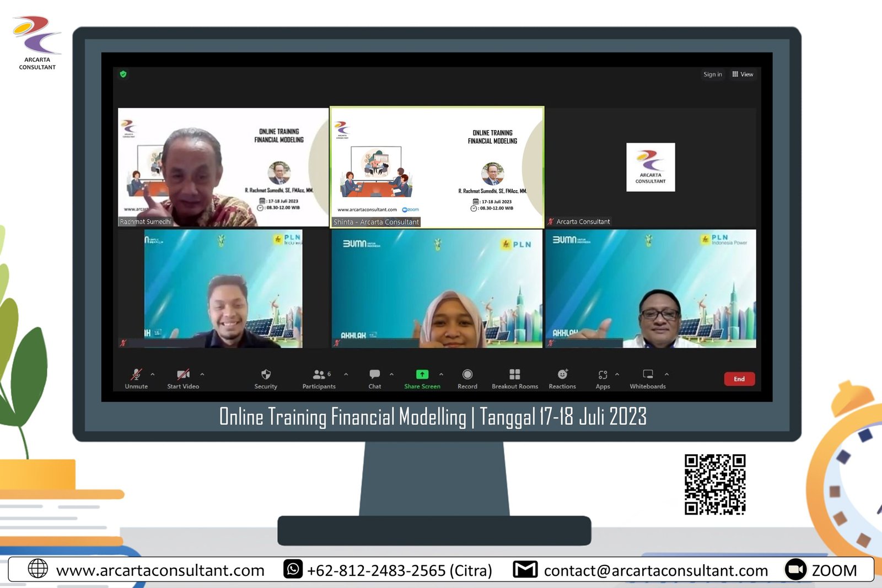Viewport: 882px width, 588px height.
Task: Open the Reactions menu
Action: pyautogui.click(x=562, y=375)
